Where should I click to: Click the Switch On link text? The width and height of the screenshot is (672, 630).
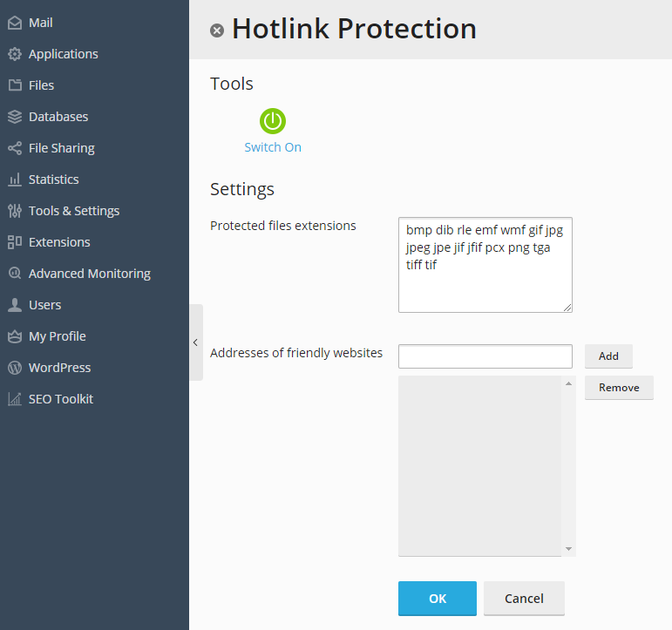click(273, 147)
